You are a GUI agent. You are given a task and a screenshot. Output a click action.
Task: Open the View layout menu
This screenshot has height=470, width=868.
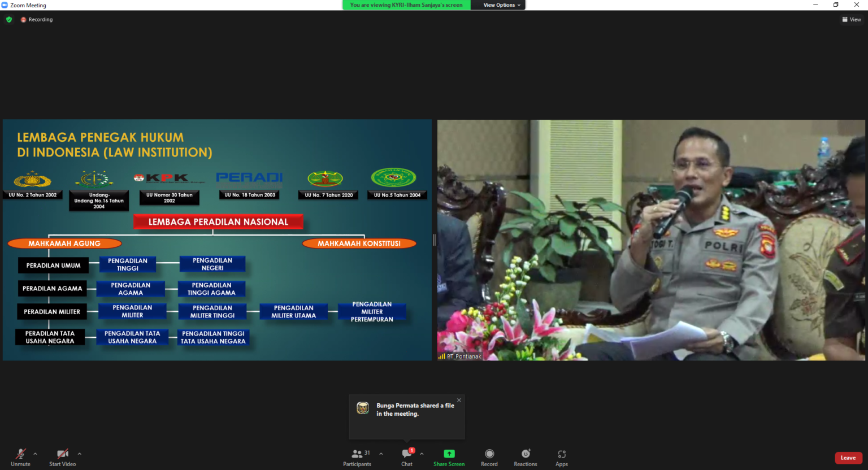(852, 20)
